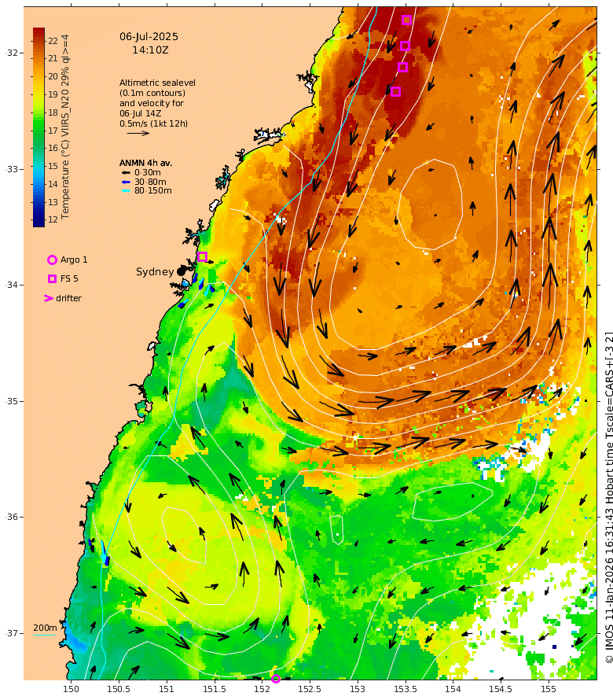613x700 pixels.
Task: Click the latitude axis label -34
Action: coord(12,285)
